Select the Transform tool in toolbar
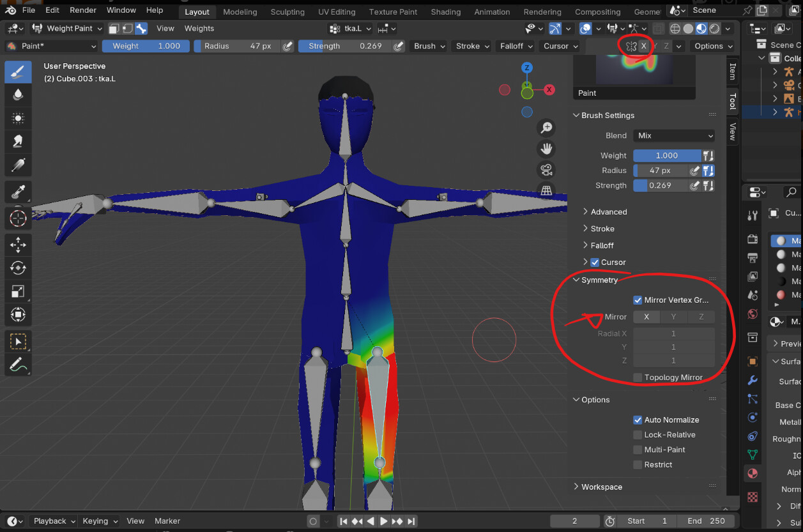 click(x=19, y=314)
